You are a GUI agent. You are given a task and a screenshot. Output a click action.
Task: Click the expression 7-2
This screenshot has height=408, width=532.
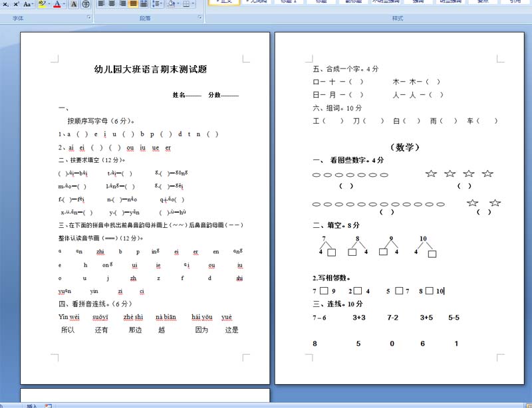(x=392, y=318)
